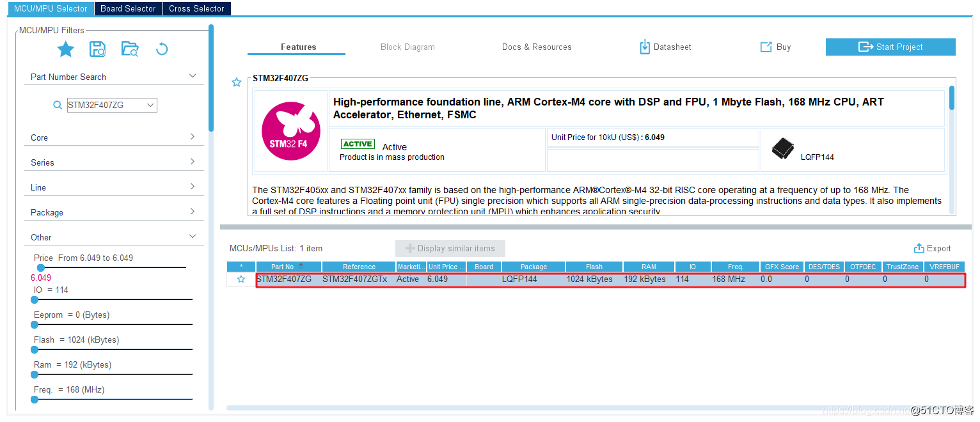
Task: Click ACTIVE status badge
Action: (358, 144)
